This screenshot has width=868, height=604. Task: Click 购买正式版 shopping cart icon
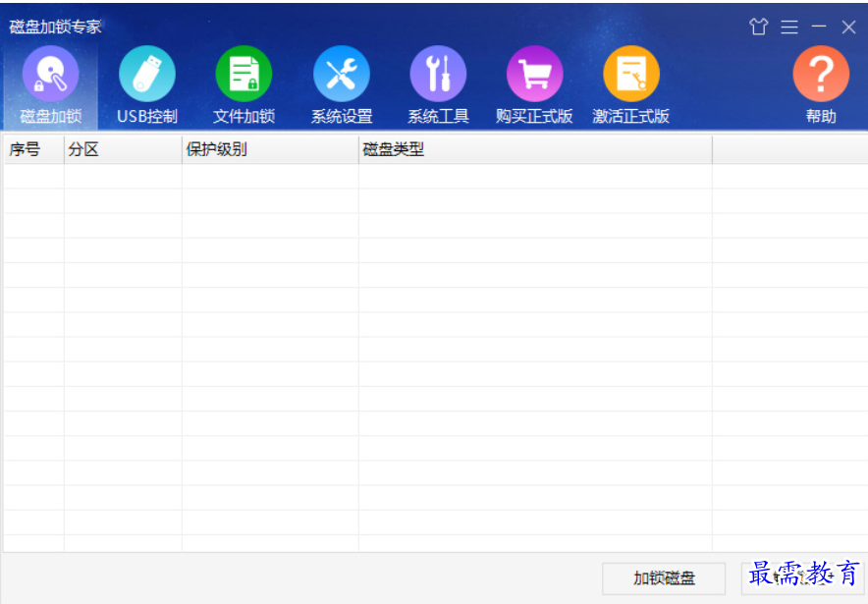[x=534, y=74]
